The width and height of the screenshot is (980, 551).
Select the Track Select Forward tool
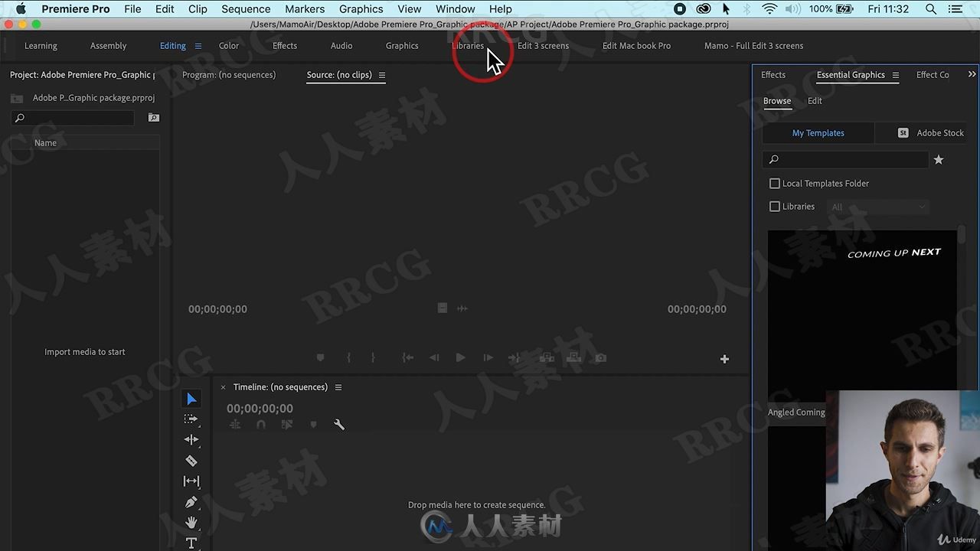click(x=191, y=419)
